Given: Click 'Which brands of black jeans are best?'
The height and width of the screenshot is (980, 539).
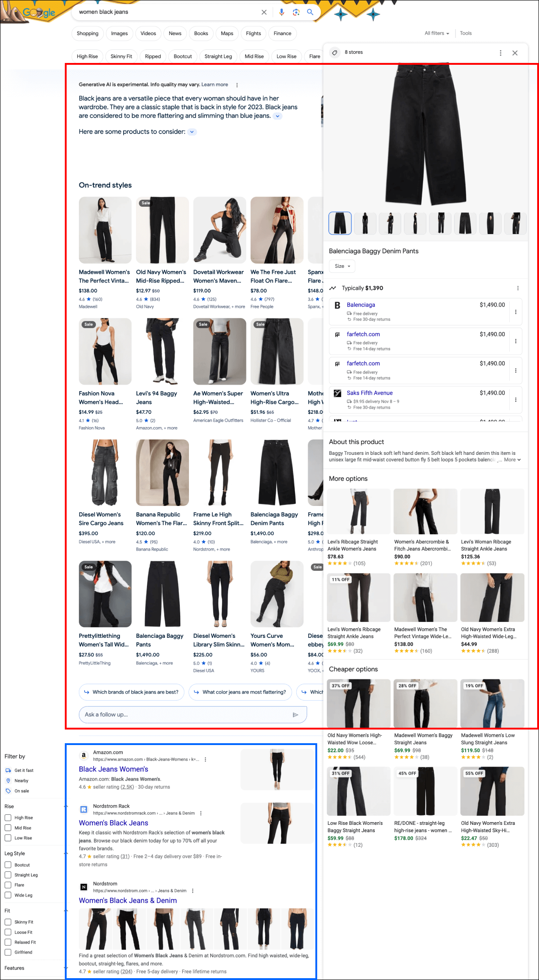Looking at the screenshot, I should pyautogui.click(x=131, y=692).
